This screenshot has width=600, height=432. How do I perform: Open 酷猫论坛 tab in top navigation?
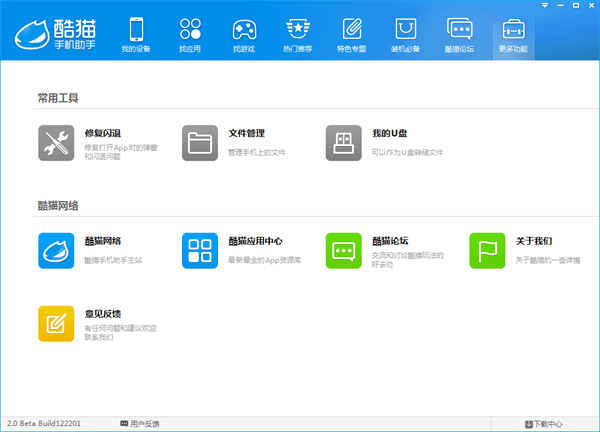tap(460, 36)
